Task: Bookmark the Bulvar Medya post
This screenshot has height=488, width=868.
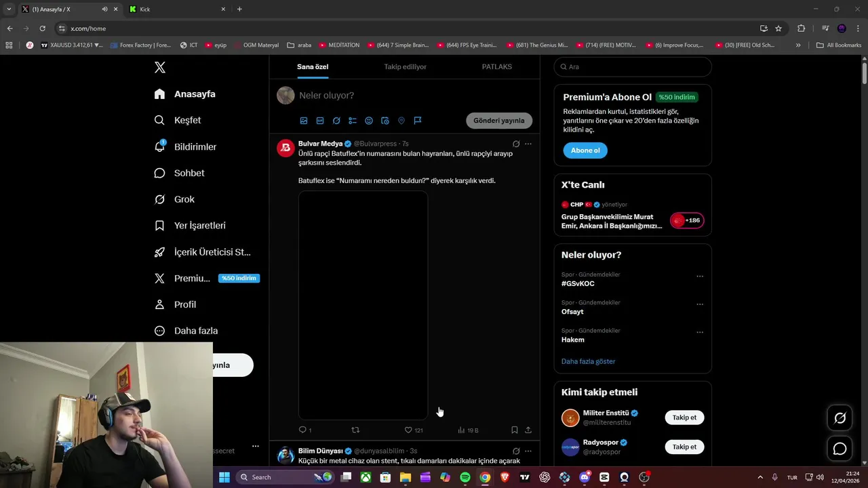Action: pyautogui.click(x=515, y=430)
